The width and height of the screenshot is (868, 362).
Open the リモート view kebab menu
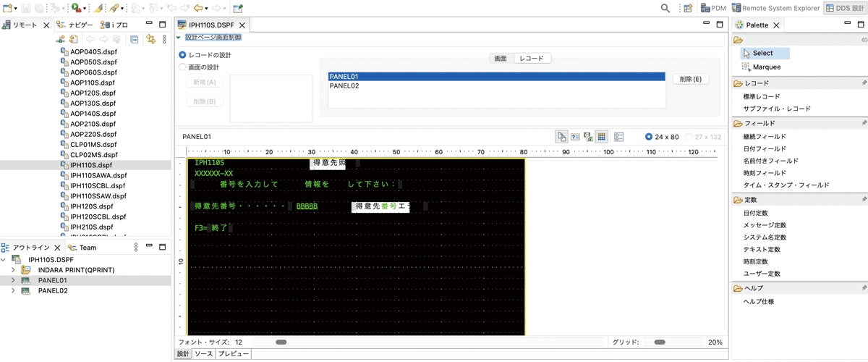point(164,39)
